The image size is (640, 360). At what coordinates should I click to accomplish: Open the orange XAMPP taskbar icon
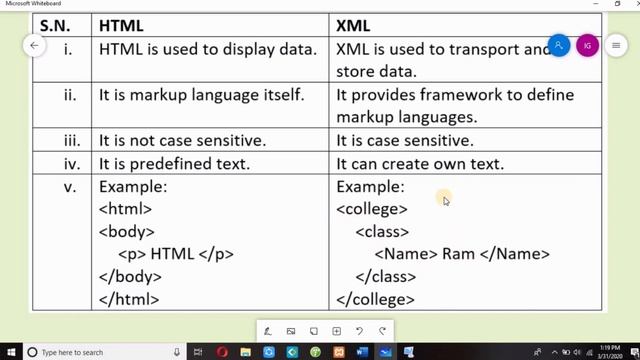tap(338, 352)
